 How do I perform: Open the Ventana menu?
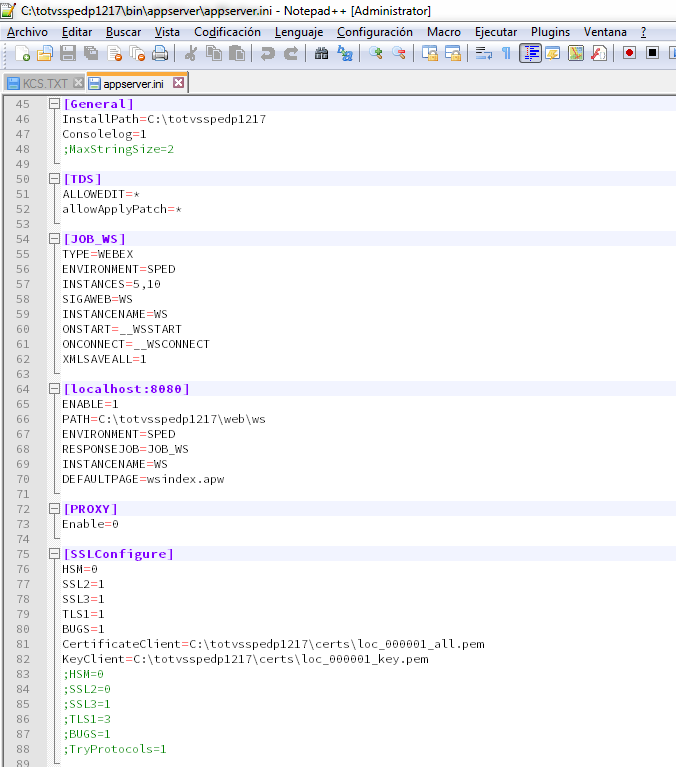coord(605,32)
